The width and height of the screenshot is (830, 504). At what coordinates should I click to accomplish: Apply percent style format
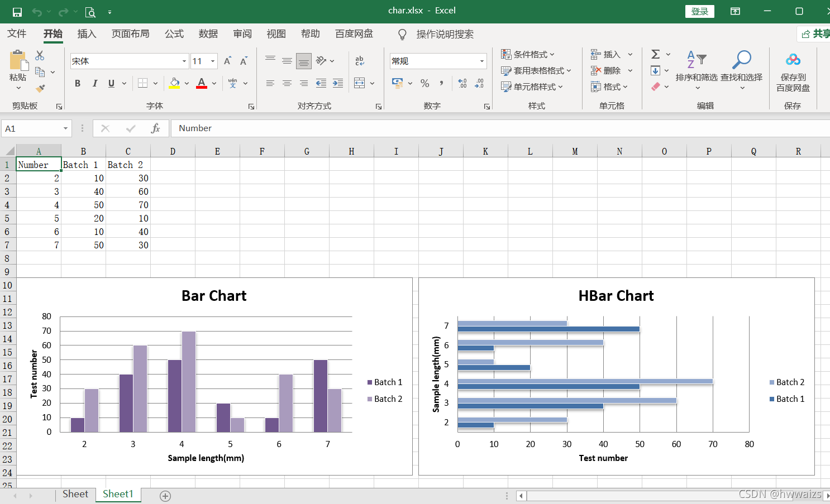click(425, 83)
